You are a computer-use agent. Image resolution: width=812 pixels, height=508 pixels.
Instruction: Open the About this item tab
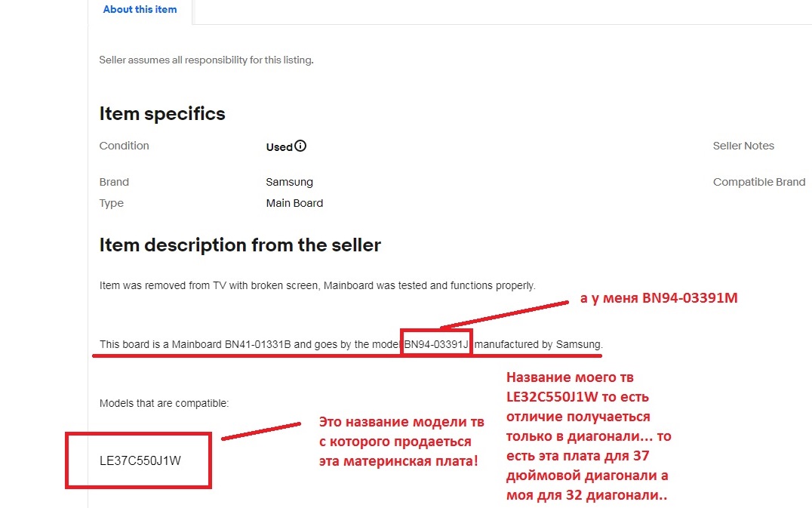tap(140, 10)
